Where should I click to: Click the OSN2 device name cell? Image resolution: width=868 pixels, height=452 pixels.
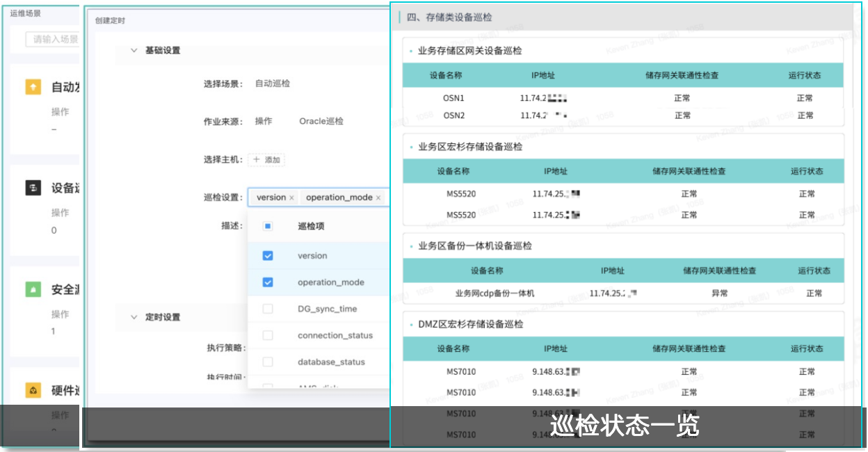(453, 115)
